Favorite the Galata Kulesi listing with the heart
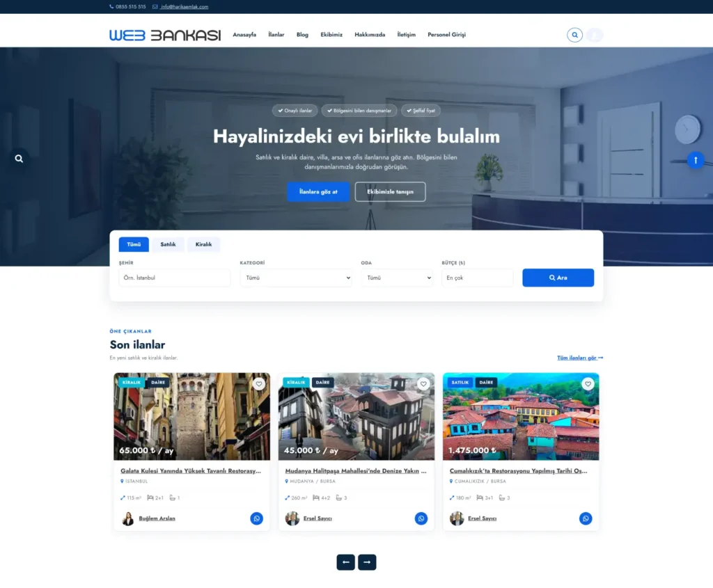This screenshot has width=713, height=588. click(x=259, y=384)
